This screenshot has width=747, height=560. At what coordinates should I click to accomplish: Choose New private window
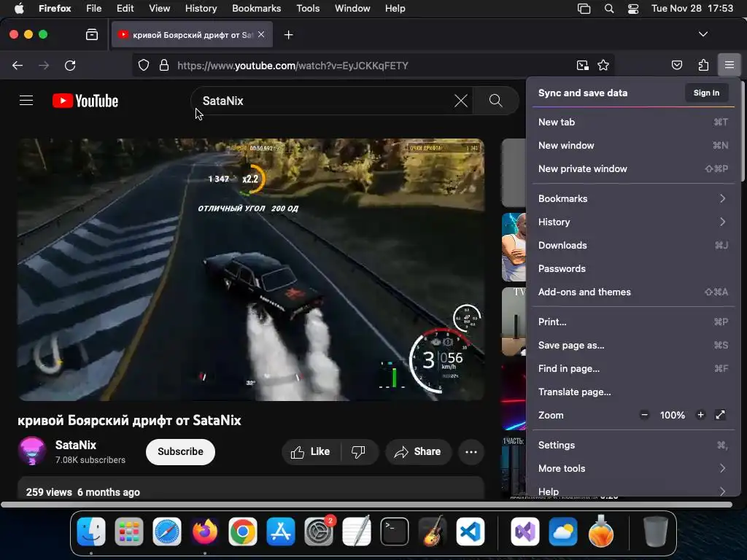(x=633, y=168)
